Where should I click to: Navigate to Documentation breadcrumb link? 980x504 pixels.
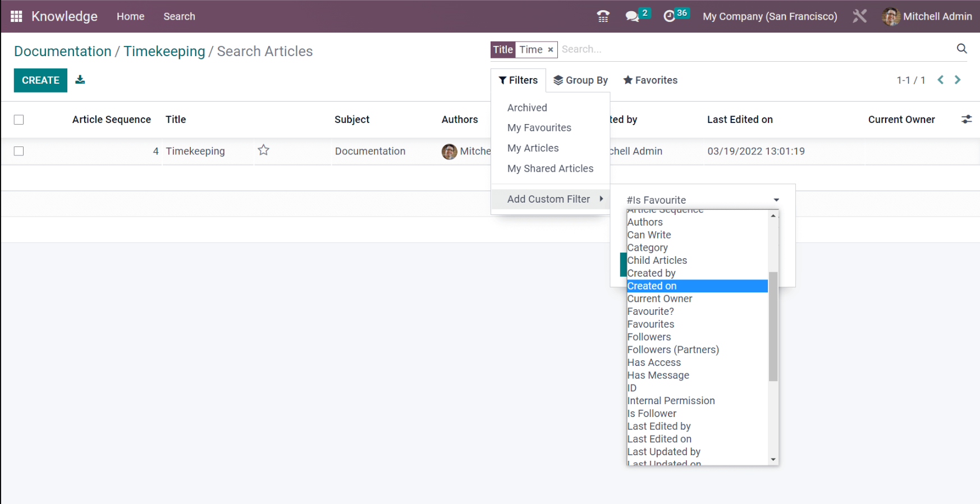(63, 51)
